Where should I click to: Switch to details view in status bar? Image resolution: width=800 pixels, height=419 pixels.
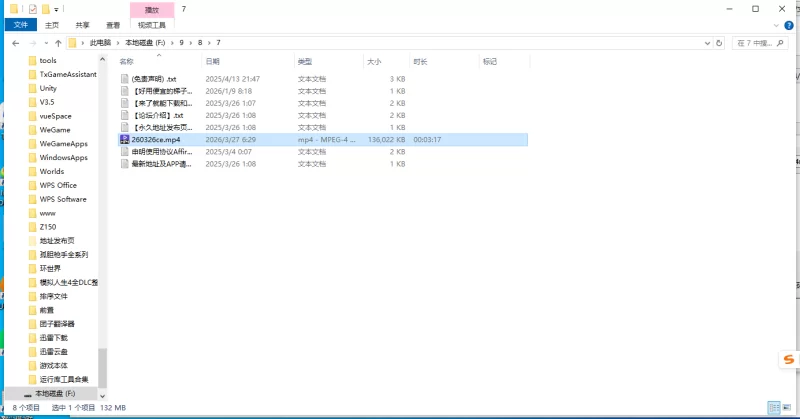[x=775, y=408]
